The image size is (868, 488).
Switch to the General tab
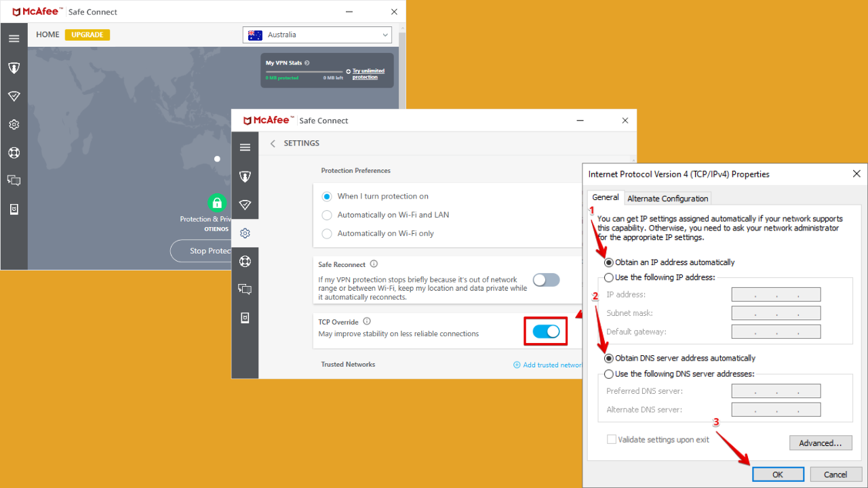pos(606,197)
